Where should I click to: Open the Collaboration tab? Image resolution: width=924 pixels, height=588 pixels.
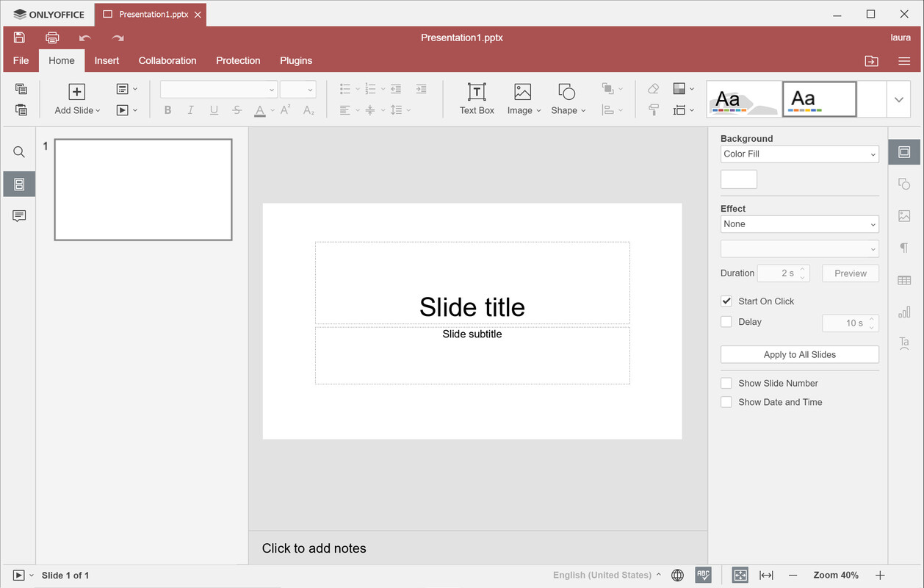click(167, 60)
